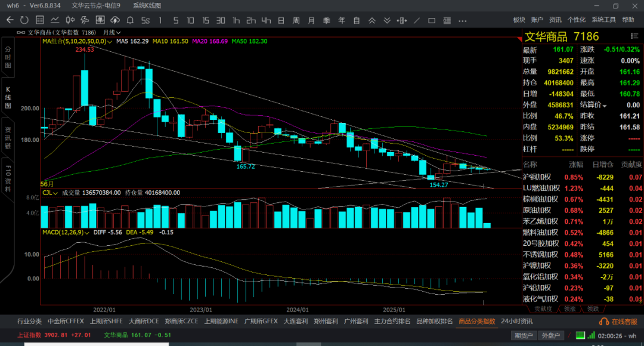
Task: Open the 板块 menu
Action: pyautogui.click(x=519, y=20)
